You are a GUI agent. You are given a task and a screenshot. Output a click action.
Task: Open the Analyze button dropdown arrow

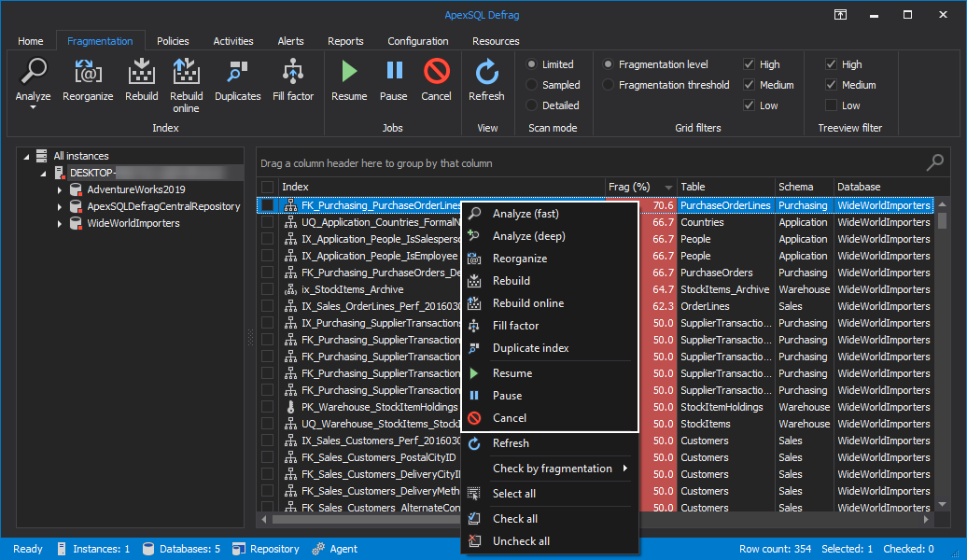tap(34, 108)
